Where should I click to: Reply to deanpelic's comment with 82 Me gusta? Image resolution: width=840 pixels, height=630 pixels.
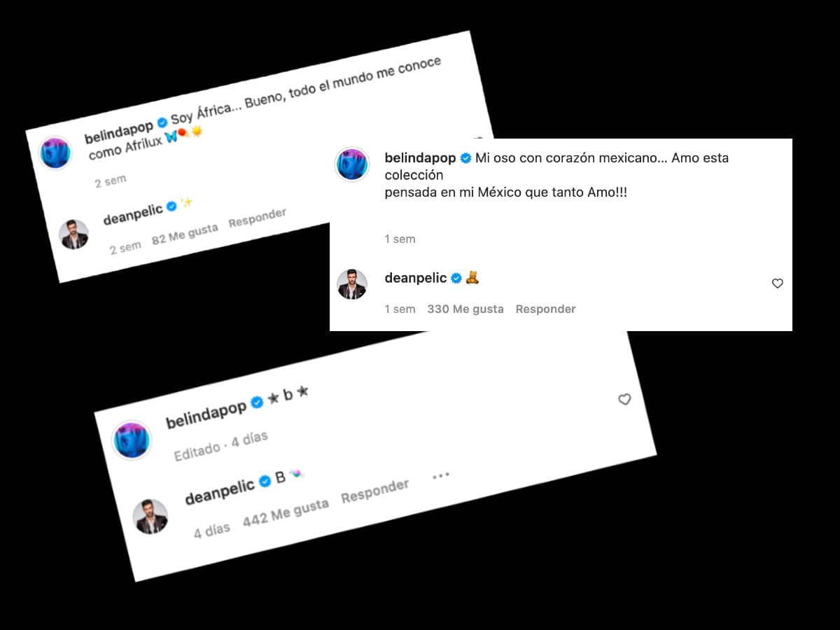pos(258,218)
